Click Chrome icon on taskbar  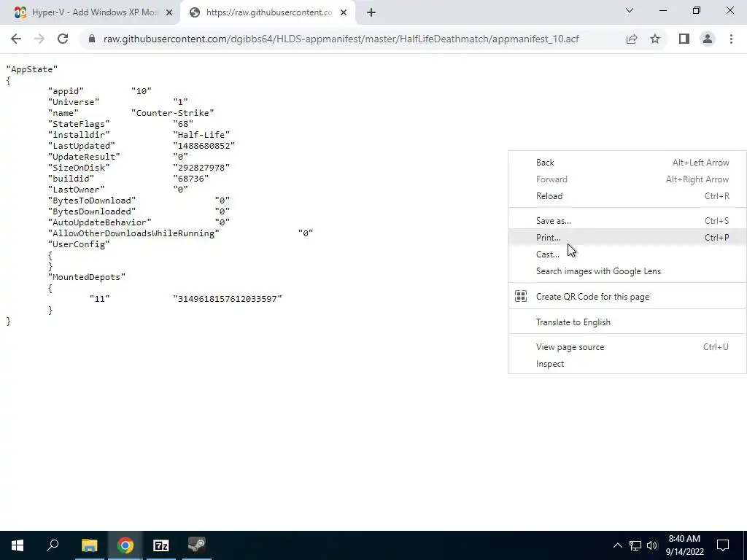pyautogui.click(x=125, y=545)
